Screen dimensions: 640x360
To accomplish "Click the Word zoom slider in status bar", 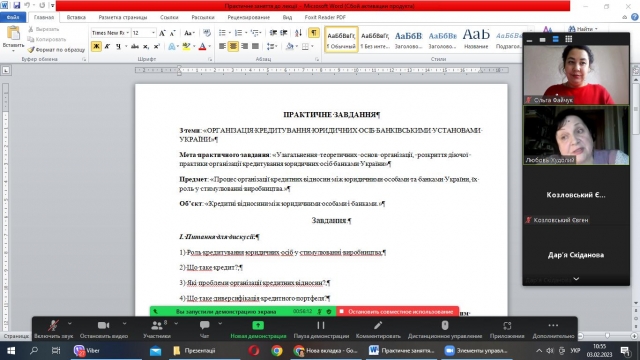I will tap(607, 336).
